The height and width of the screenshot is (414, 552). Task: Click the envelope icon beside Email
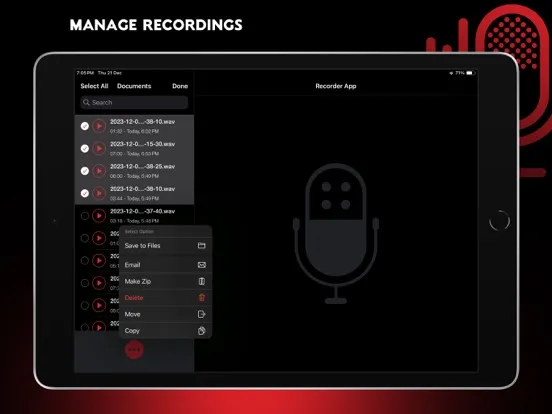click(x=201, y=265)
